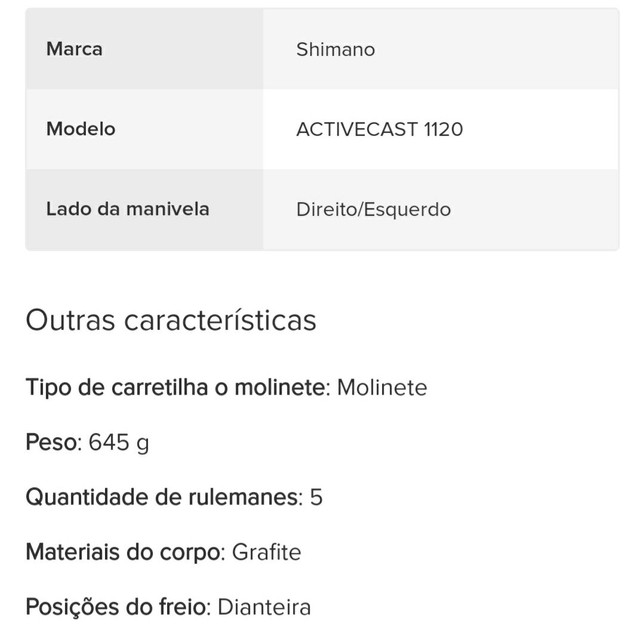Image resolution: width=640 pixels, height=639 pixels.
Task: Select the Dianteira brake position value
Action: point(264,607)
